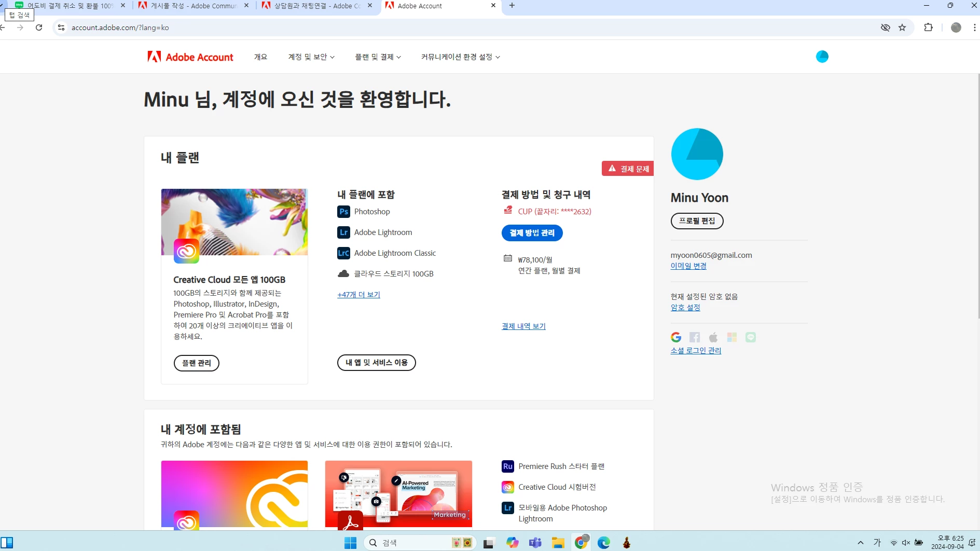Click the Windows taskbar search box

point(420,543)
